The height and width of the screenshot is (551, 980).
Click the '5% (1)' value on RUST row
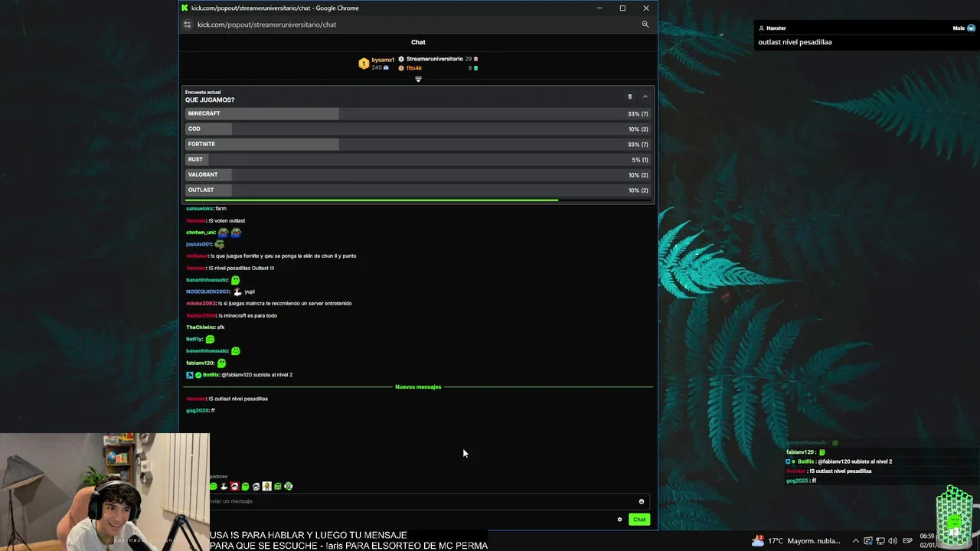coord(640,159)
